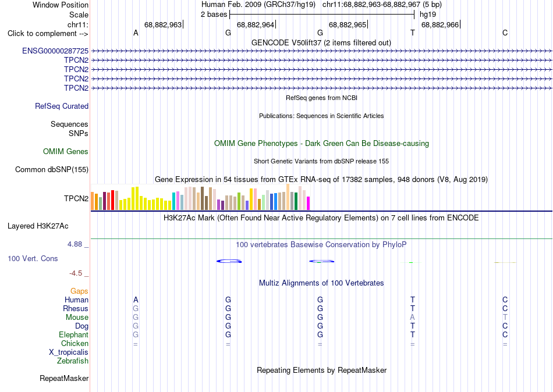This screenshot has height=392, width=553.
Task: Click the 68,882,966 position marker
Action: pos(440,24)
